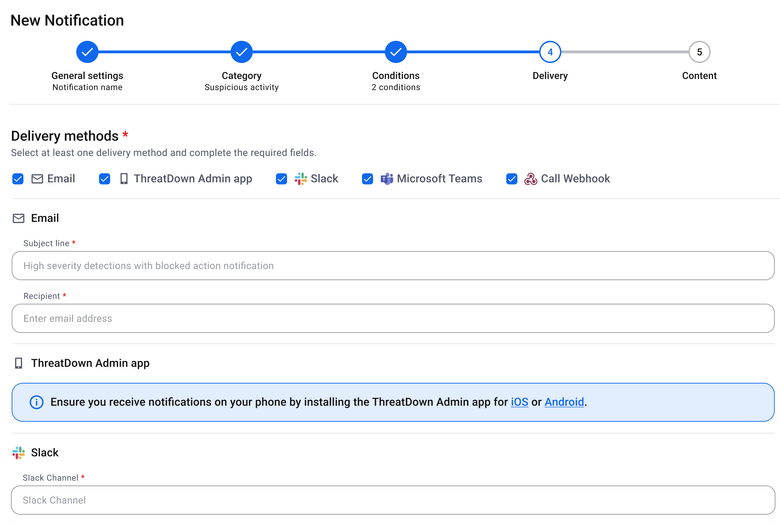Image resolution: width=780 pixels, height=525 pixels.
Task: Click envelope icon in Email section header
Action: 18,218
